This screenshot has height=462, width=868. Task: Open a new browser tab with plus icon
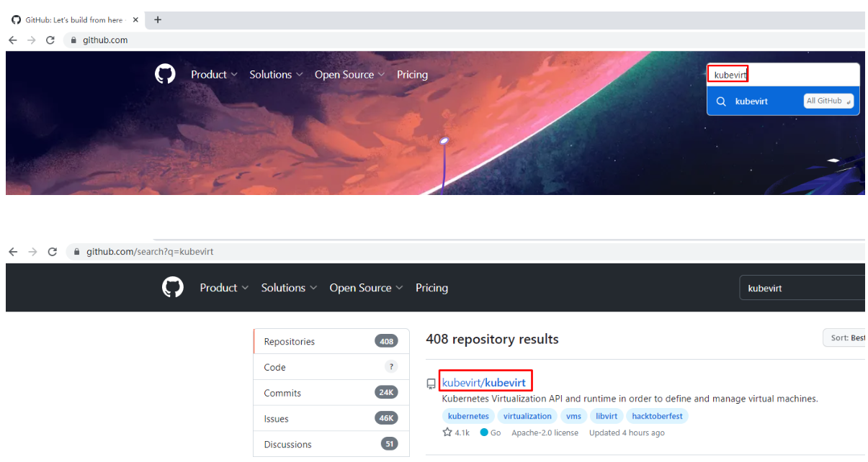click(158, 20)
